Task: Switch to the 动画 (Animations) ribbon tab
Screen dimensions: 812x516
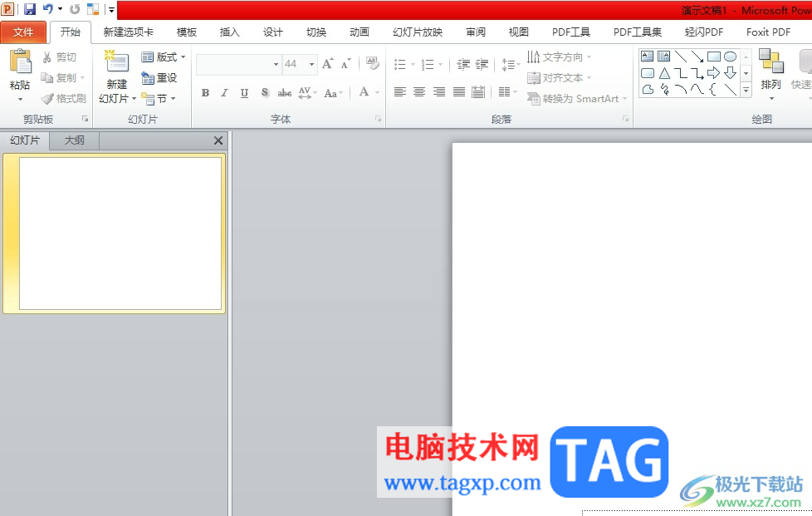Action: pyautogui.click(x=359, y=32)
